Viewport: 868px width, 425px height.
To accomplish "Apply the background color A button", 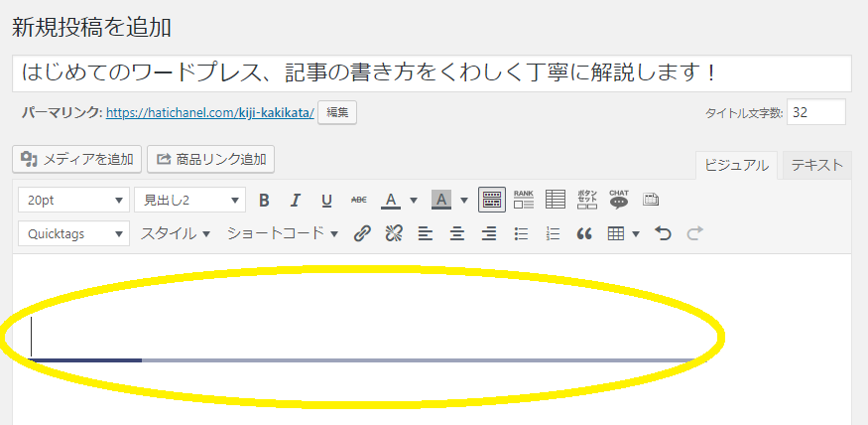I will (x=441, y=200).
